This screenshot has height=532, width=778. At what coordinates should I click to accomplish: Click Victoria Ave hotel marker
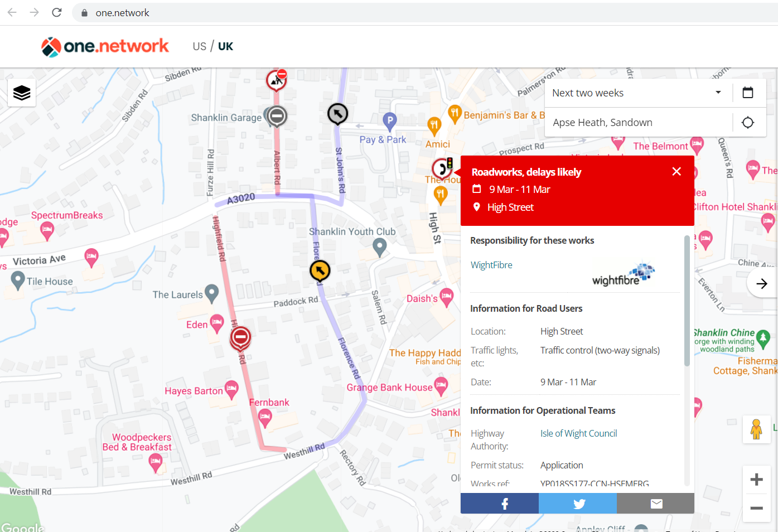[91, 257]
